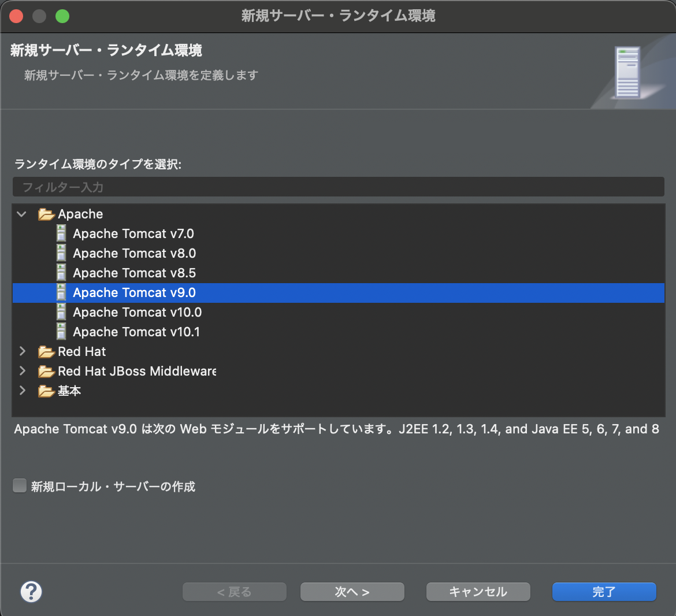The image size is (676, 616).
Task: Click the server icon beside Apache Tomcat v10.1
Action: (61, 332)
